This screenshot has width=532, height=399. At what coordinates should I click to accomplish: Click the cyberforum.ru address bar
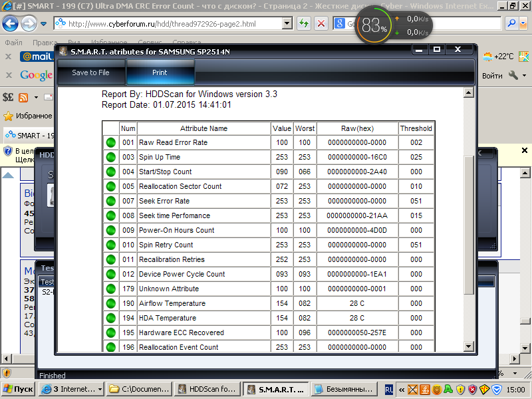[169, 24]
